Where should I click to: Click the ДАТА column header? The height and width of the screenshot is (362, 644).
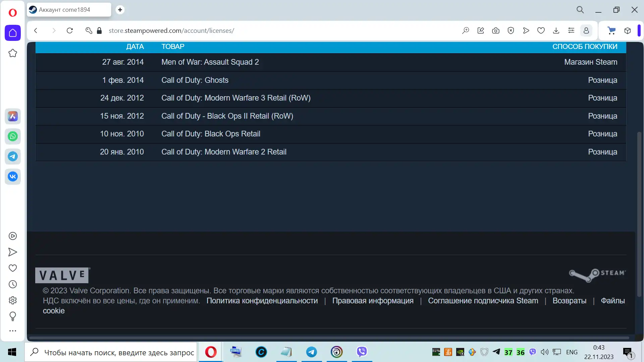click(x=135, y=47)
